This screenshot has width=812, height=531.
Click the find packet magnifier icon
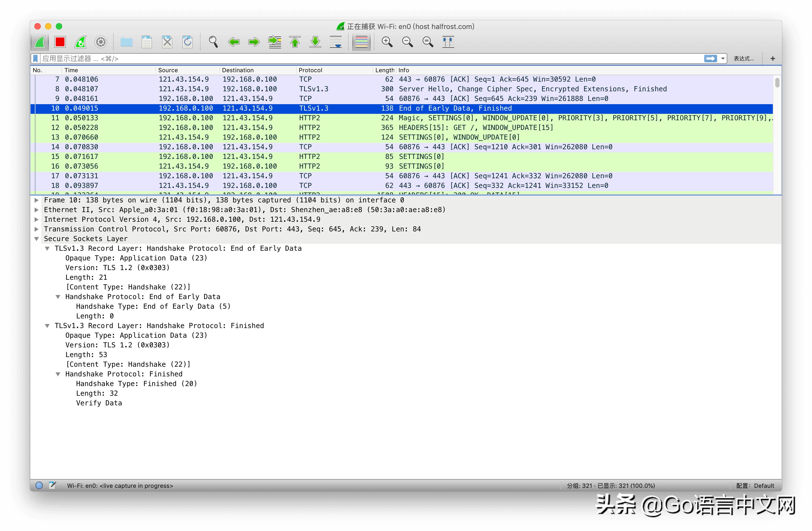[213, 42]
